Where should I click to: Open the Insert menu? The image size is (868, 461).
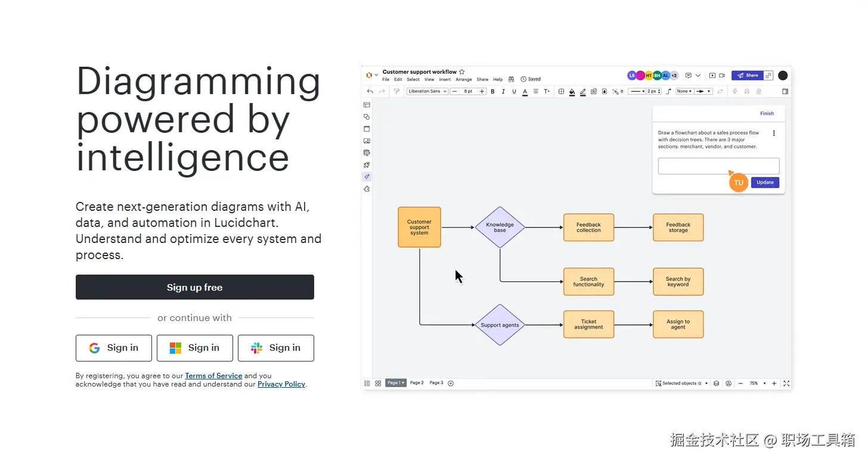445,79
